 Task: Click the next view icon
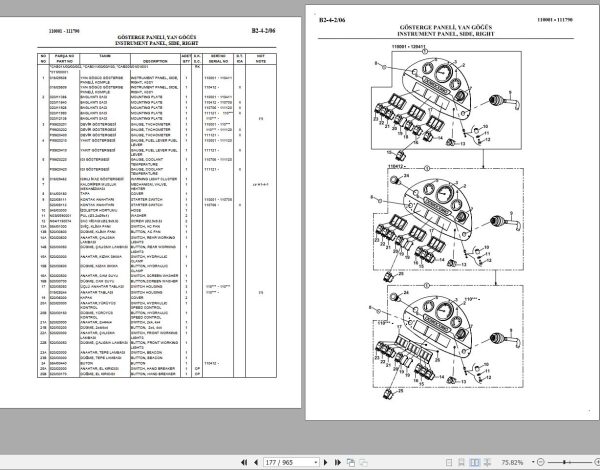(x=363, y=462)
